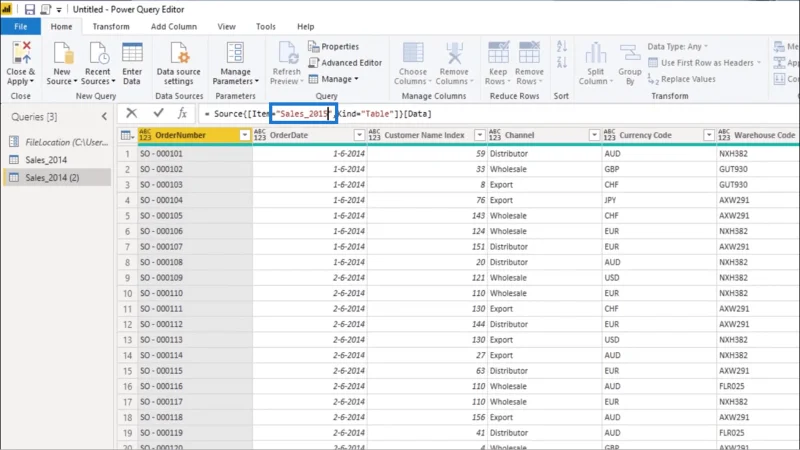Click the Group By icon

click(630, 53)
